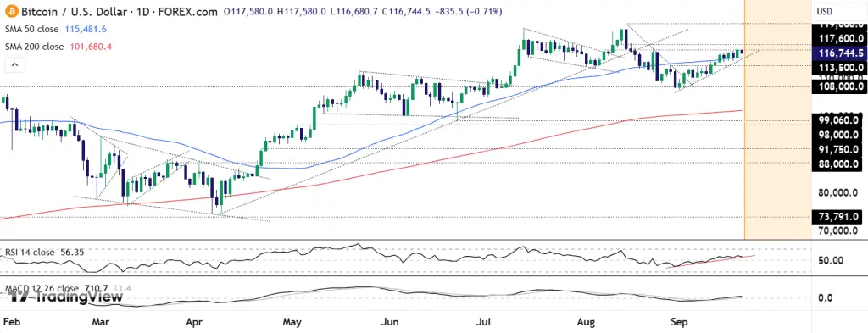The height and width of the screenshot is (333, 868).
Task: Click the open price O117,580.0
Action: click(249, 11)
